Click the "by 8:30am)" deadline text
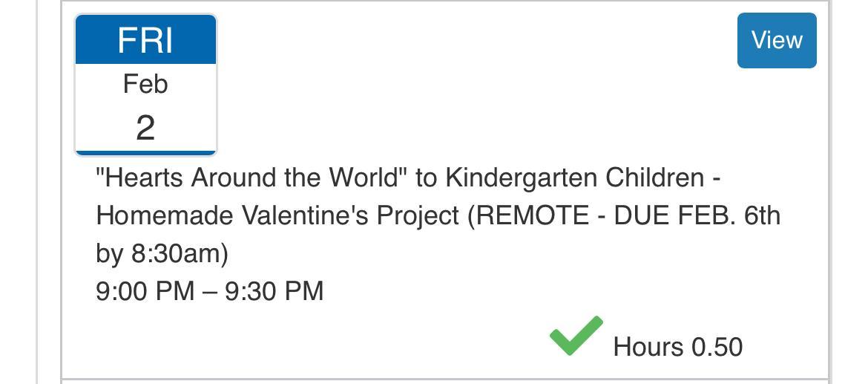This screenshot has width=868, height=384. tap(162, 253)
